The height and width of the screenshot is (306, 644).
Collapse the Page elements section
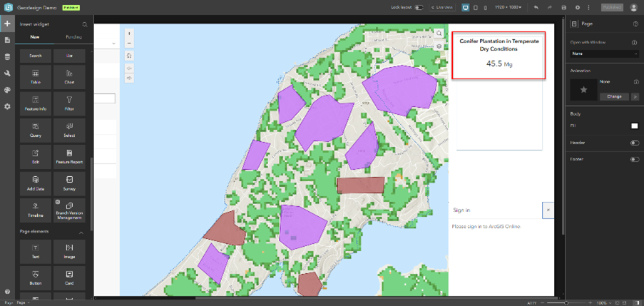point(81,233)
